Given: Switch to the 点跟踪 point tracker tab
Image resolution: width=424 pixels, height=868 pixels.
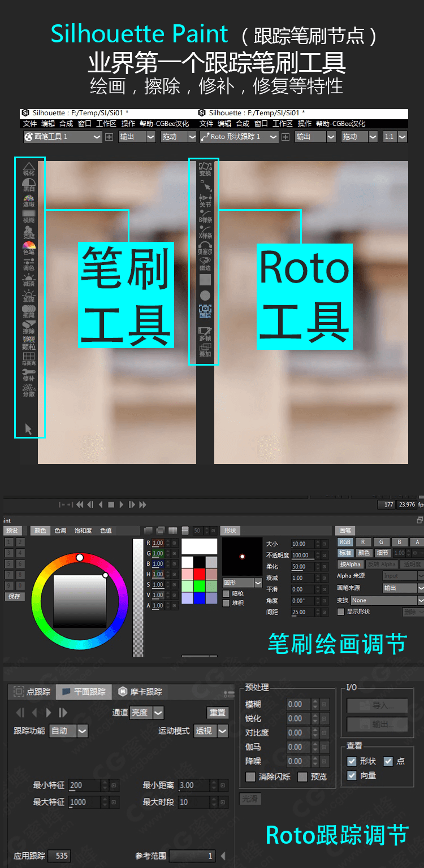Looking at the screenshot, I should (32, 691).
